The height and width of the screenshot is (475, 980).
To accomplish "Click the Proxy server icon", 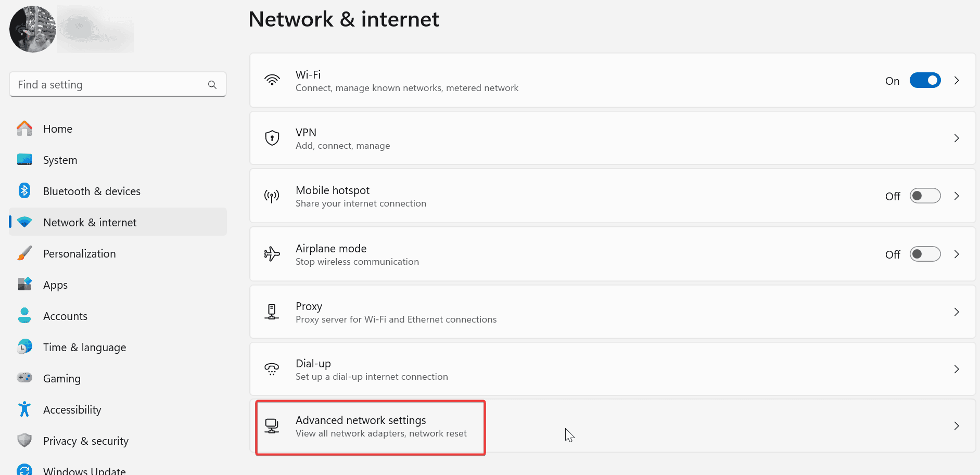I will coord(272,312).
